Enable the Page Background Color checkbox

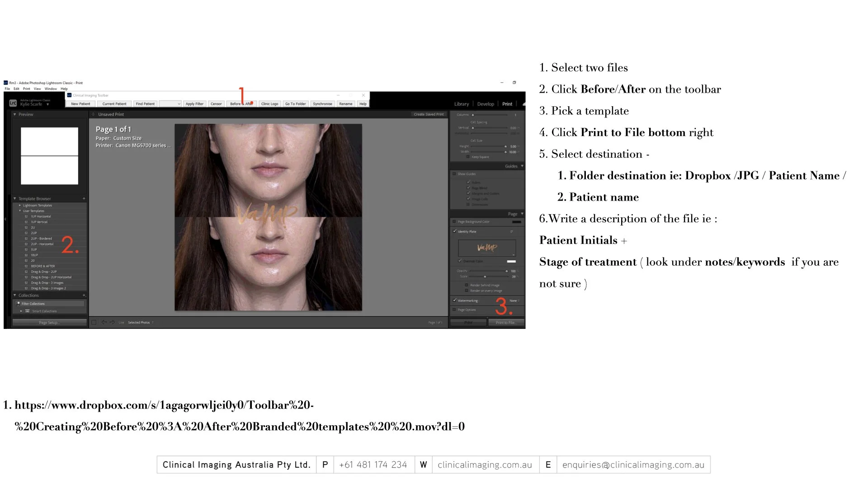454,222
